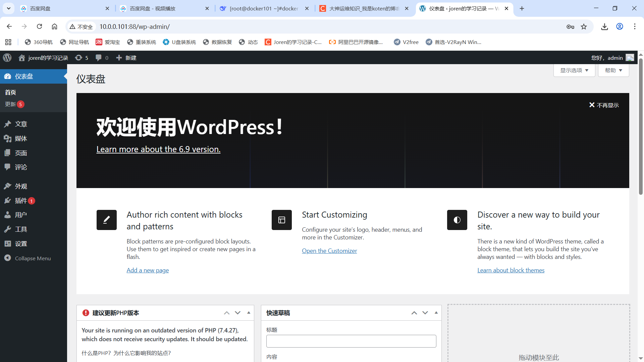This screenshot has height=362, width=644.
Task: Click the page vertical scrollbar
Action: click(641, 126)
